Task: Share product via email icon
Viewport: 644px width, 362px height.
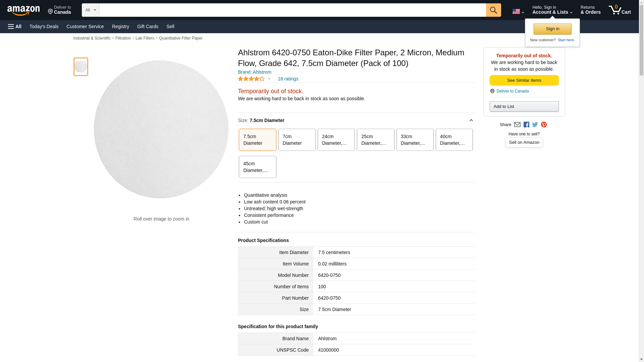Action: (517, 125)
